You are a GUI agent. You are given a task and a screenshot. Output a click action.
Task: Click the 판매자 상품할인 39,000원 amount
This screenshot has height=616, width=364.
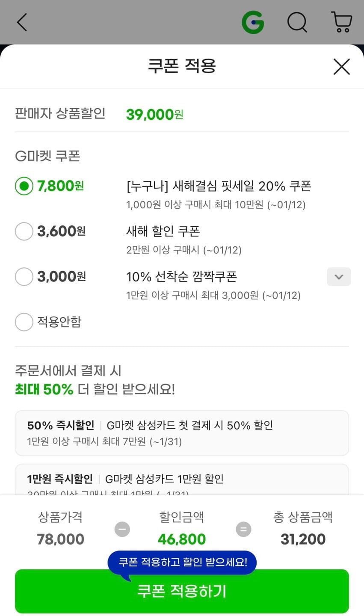pos(154,115)
